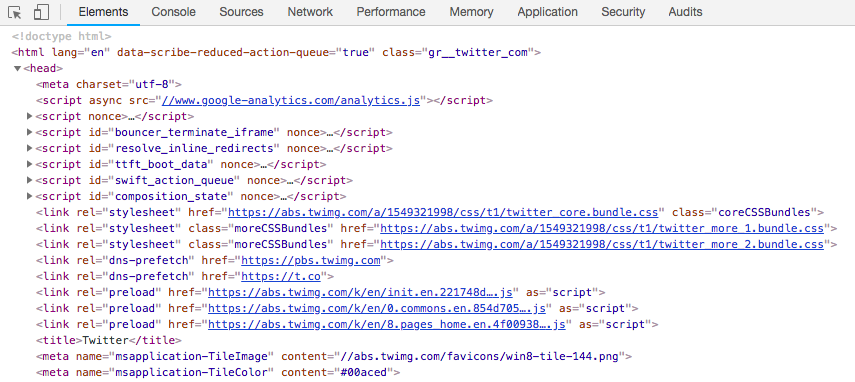Open the Application tab
The width and height of the screenshot is (855, 382).
pos(547,12)
